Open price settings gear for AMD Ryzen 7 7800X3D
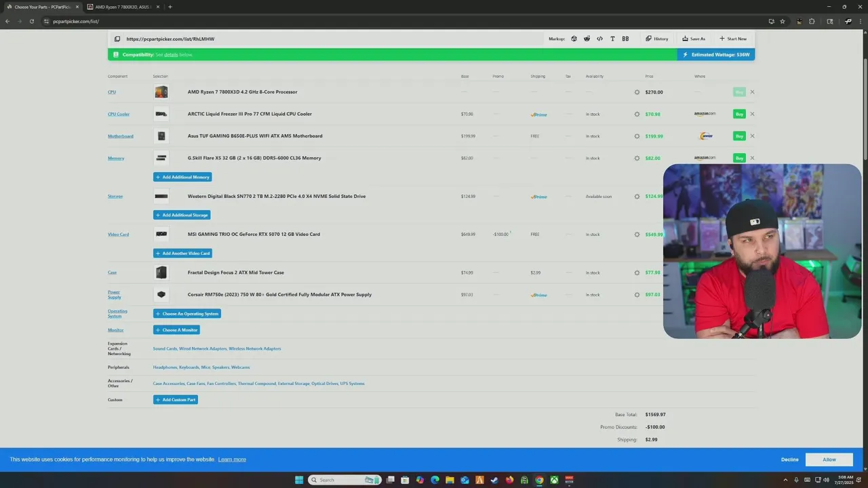Image resolution: width=868 pixels, height=488 pixels. pyautogui.click(x=637, y=92)
